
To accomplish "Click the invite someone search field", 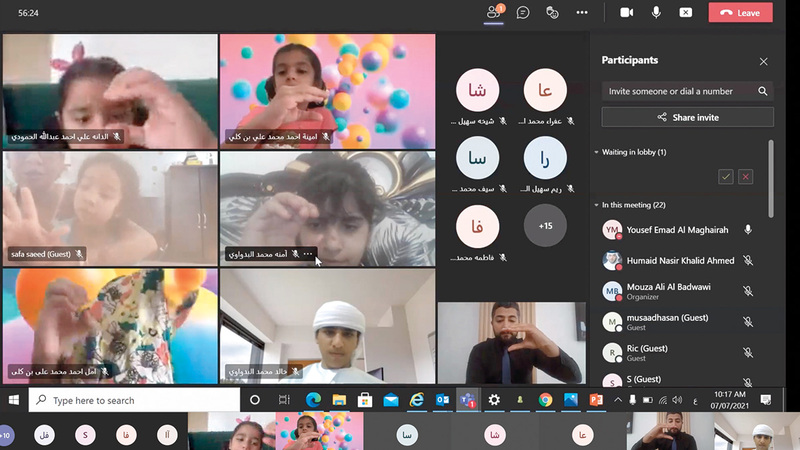I will click(x=680, y=91).
